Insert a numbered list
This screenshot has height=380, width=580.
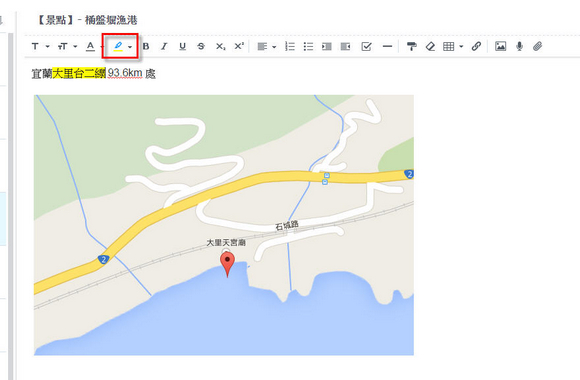tap(290, 46)
